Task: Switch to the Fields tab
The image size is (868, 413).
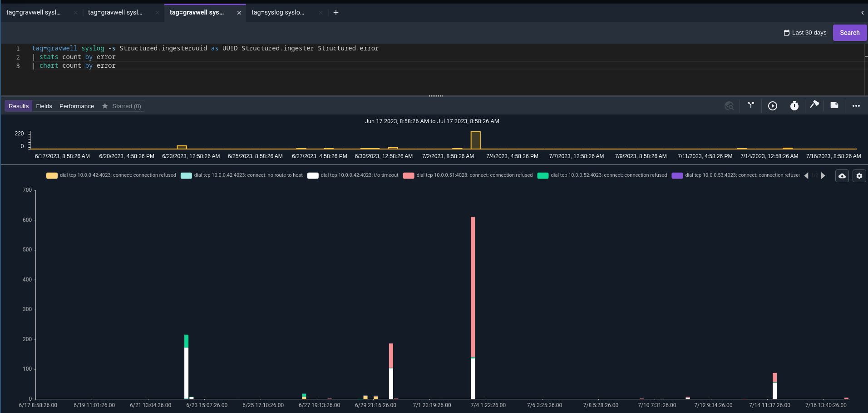Action: click(44, 106)
